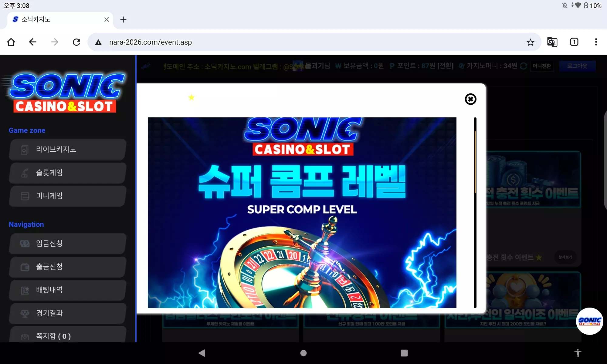Tap the accessibility figure icon in the nav bar
This screenshot has width=607, height=364.
pyautogui.click(x=578, y=353)
